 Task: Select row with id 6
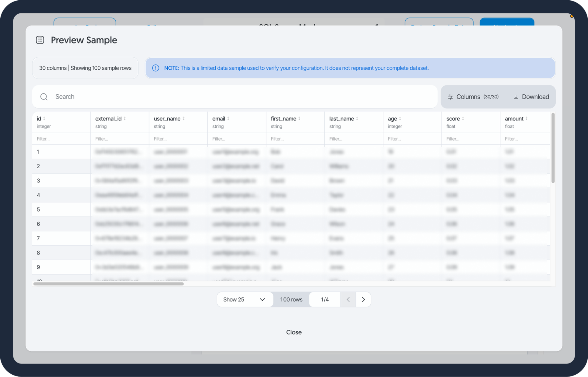coord(291,224)
